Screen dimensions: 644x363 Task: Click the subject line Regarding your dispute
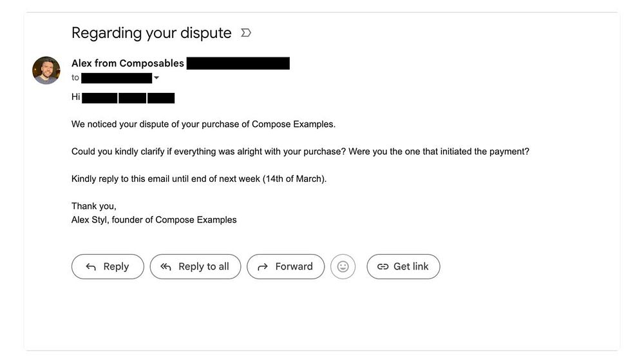coord(151,33)
